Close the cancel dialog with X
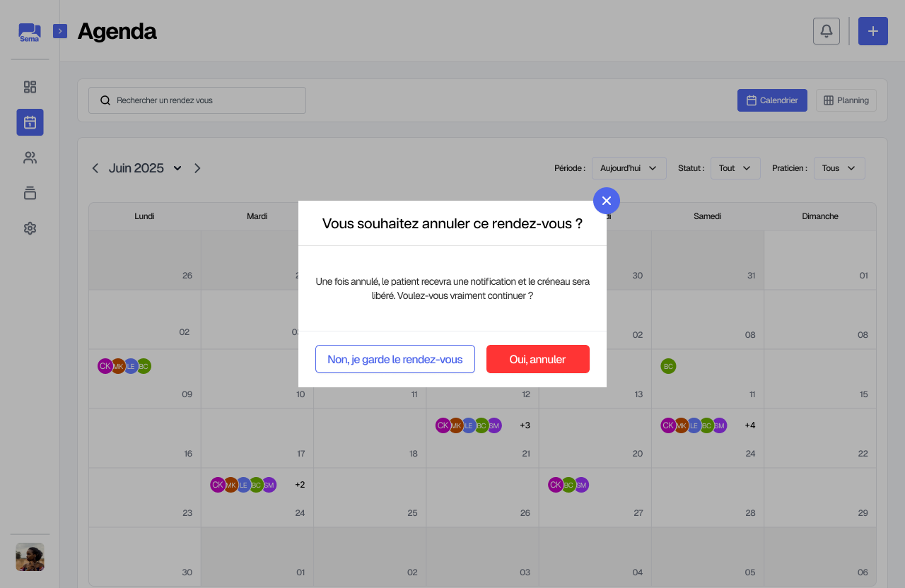Image resolution: width=905 pixels, height=588 pixels. point(606,201)
